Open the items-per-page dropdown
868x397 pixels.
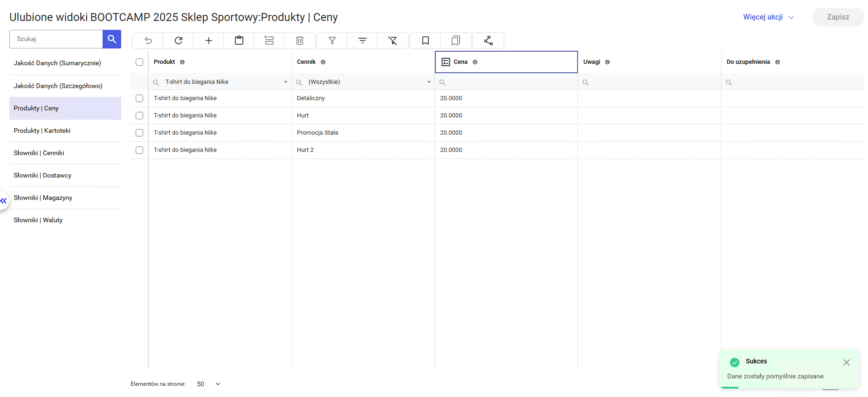[x=217, y=384]
